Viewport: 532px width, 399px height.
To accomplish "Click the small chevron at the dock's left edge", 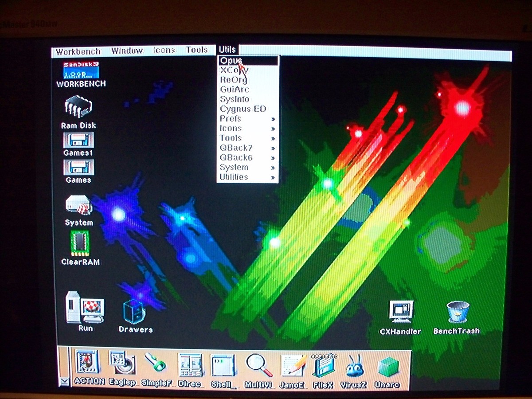I will [x=64, y=381].
